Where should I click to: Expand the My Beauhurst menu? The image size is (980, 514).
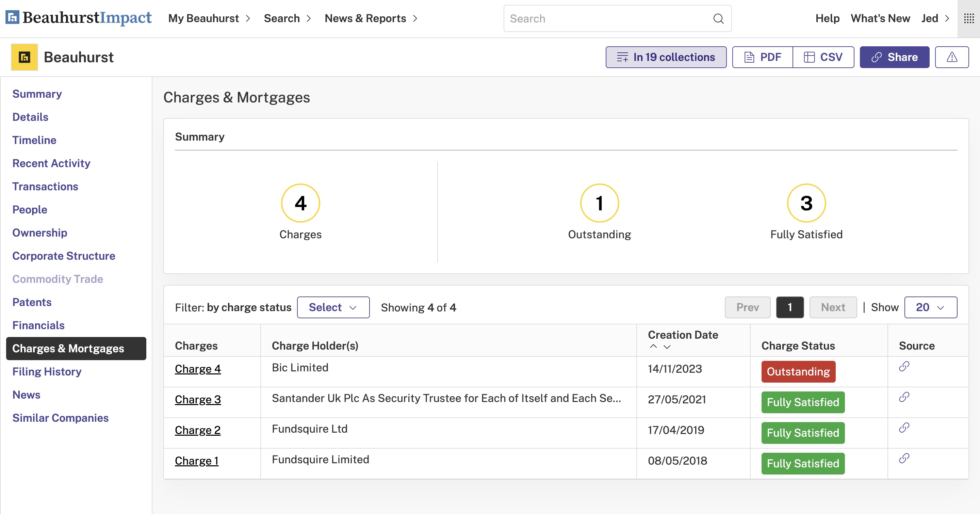[209, 18]
